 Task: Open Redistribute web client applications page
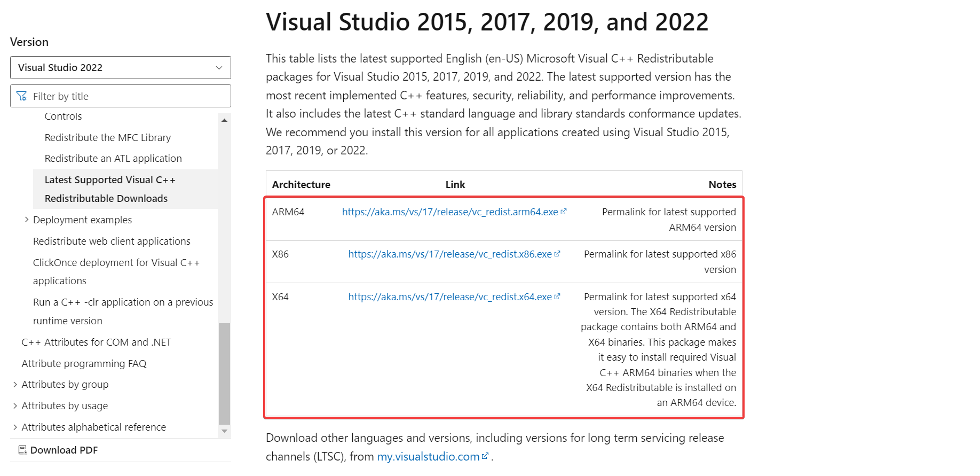point(112,241)
